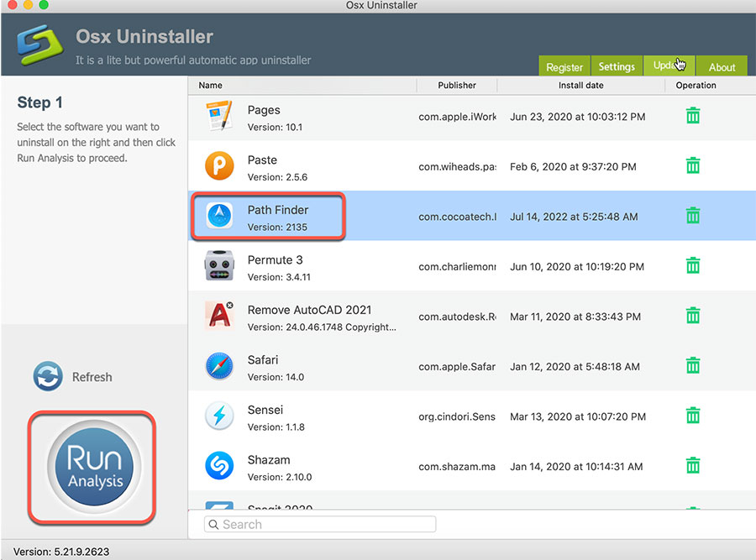The height and width of the screenshot is (560, 756).
Task: Open the About panel
Action: tap(722, 66)
